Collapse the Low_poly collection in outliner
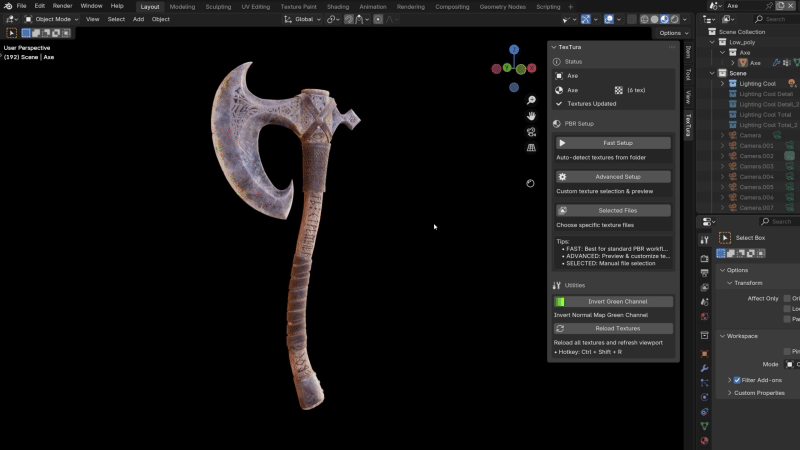800x450 pixels. [x=712, y=42]
